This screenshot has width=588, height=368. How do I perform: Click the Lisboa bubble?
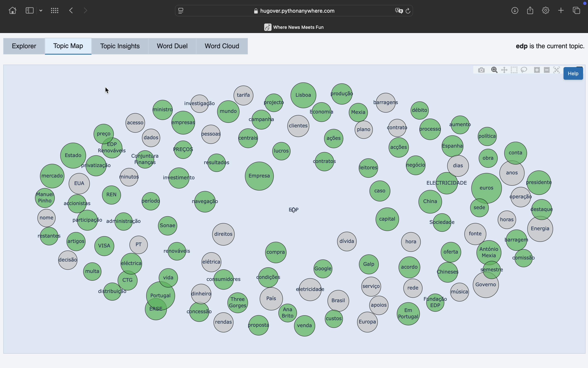click(303, 95)
